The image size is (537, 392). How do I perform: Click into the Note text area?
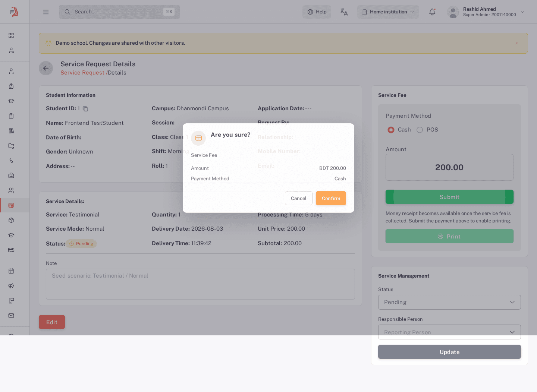coord(200,284)
